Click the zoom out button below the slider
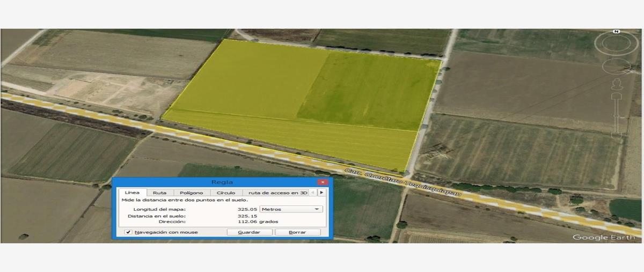The image size is (644, 272). [x=616, y=136]
